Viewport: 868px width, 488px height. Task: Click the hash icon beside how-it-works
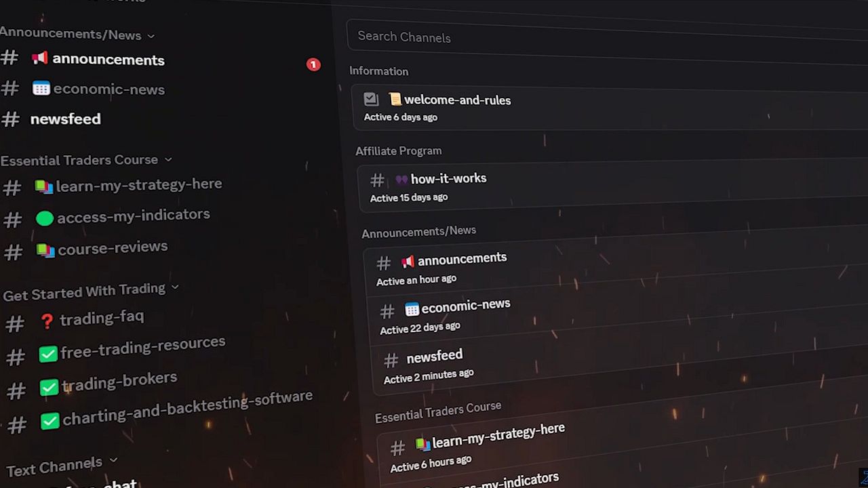377,180
